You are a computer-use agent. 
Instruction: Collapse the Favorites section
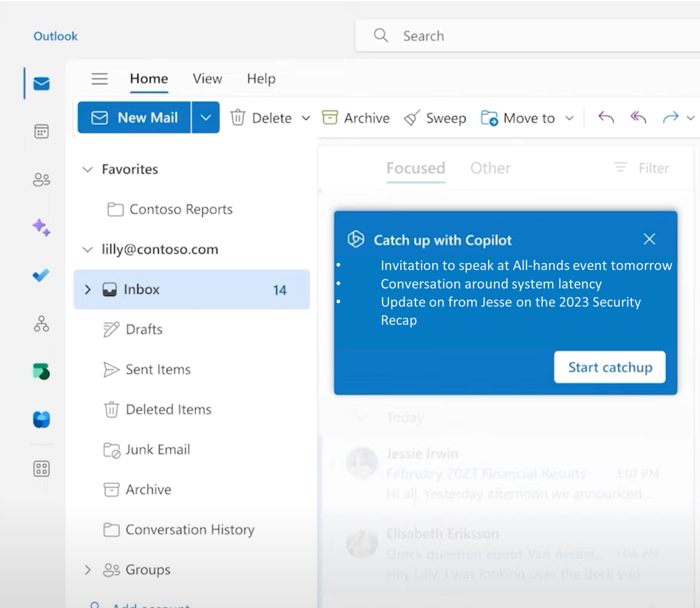[87, 169]
